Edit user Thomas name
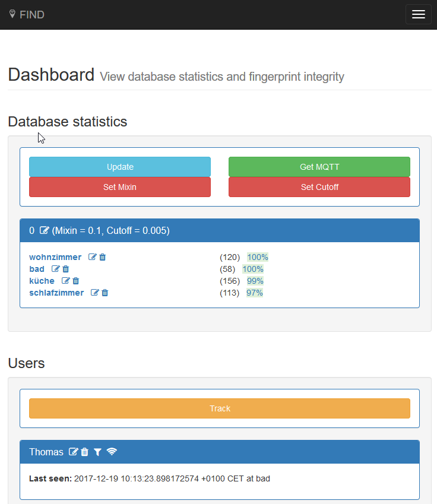 tap(73, 452)
